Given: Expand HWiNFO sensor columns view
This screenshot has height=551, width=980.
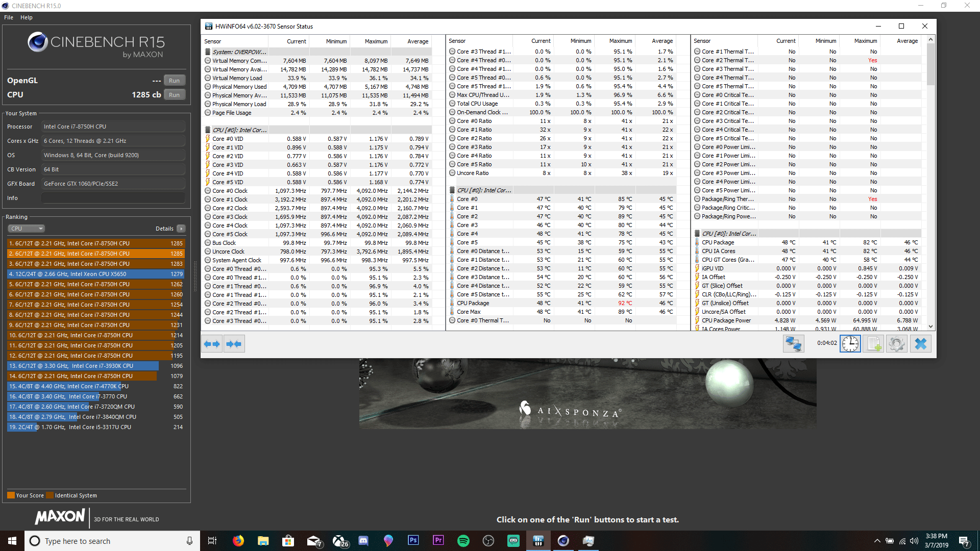Looking at the screenshot, I should [x=212, y=344].
